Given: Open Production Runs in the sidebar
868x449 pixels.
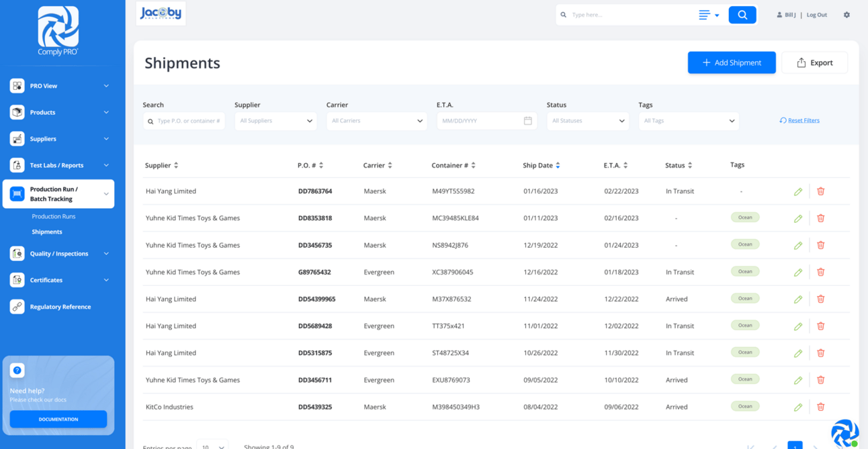Looking at the screenshot, I should coord(54,217).
